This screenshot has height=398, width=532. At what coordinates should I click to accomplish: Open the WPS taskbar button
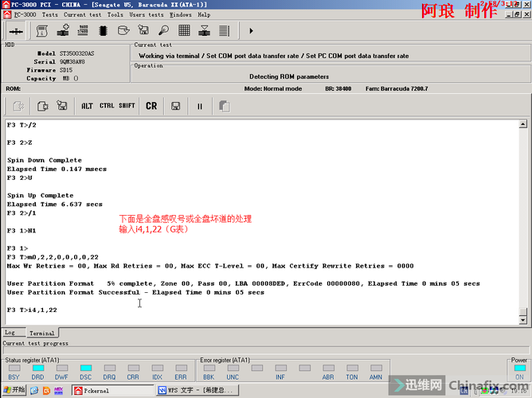[198, 390]
